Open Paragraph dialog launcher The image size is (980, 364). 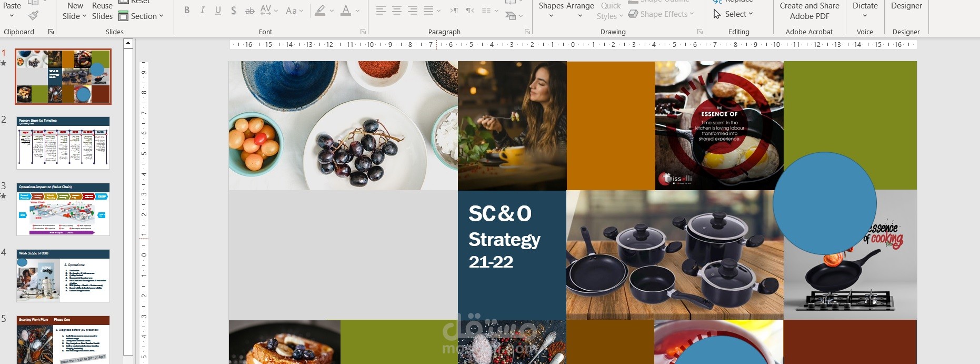tap(527, 32)
